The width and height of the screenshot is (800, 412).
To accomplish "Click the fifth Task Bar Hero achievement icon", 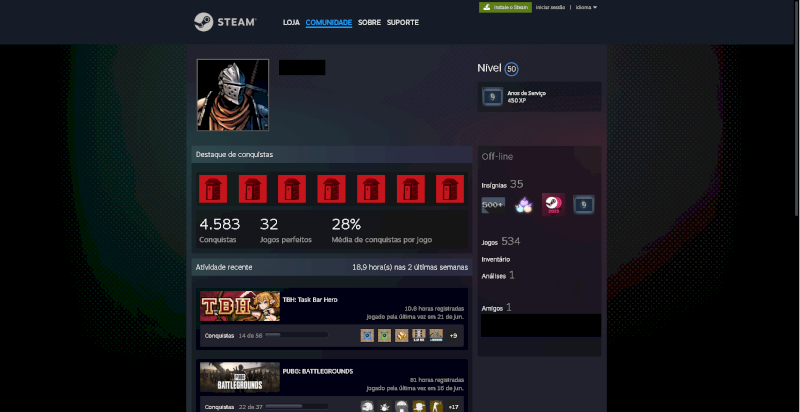I will tap(436, 336).
